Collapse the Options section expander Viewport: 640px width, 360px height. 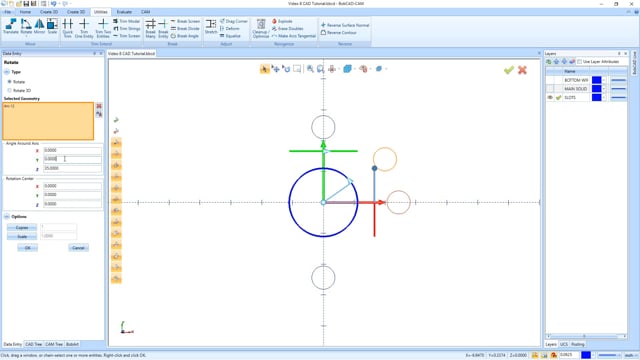coord(7,216)
